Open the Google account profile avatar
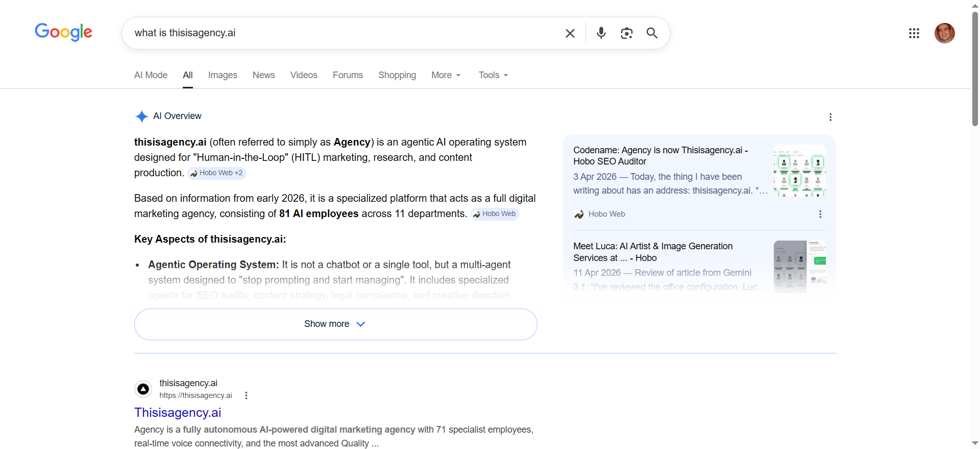Screen dimensions: 980x449 pyautogui.click(x=944, y=33)
